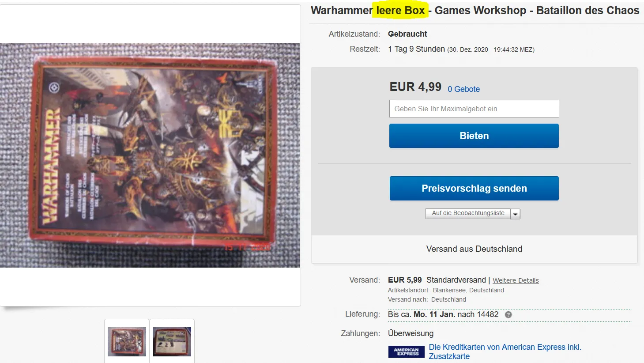Select the second box back thumbnail
The height and width of the screenshot is (363, 644).
pyautogui.click(x=172, y=341)
